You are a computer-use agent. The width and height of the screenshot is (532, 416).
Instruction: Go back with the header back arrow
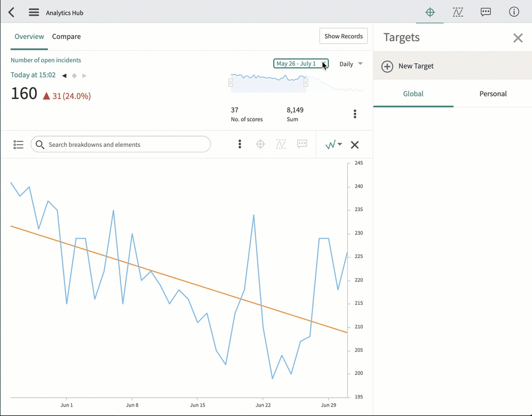tap(11, 13)
